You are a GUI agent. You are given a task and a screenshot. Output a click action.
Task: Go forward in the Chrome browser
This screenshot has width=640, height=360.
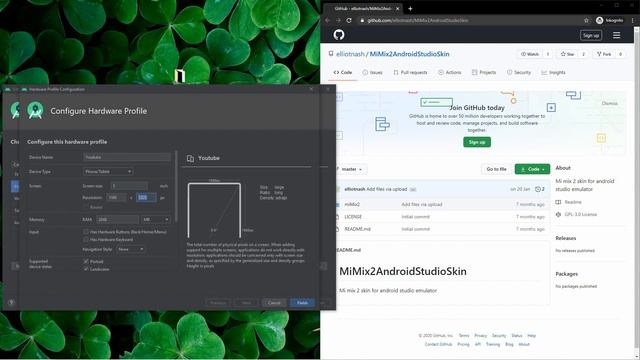338,20
